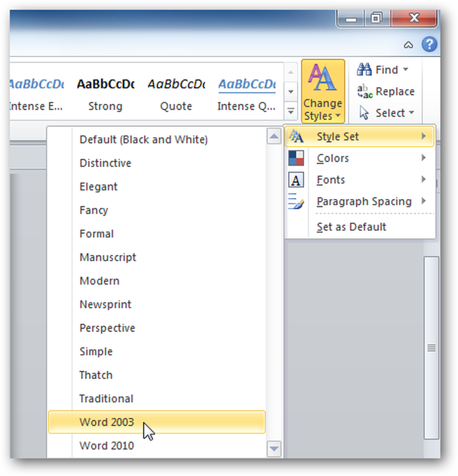Select Modern style set
The image size is (458, 476).
click(157, 281)
